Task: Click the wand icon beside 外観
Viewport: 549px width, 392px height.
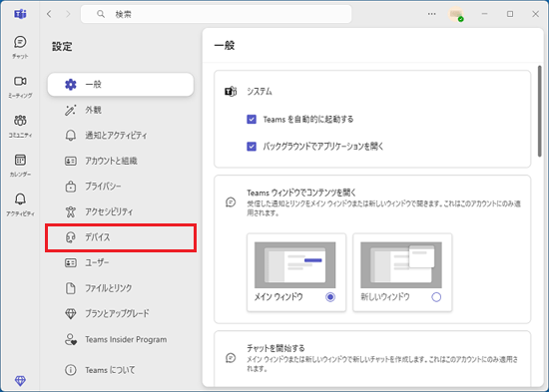Action: click(x=71, y=110)
